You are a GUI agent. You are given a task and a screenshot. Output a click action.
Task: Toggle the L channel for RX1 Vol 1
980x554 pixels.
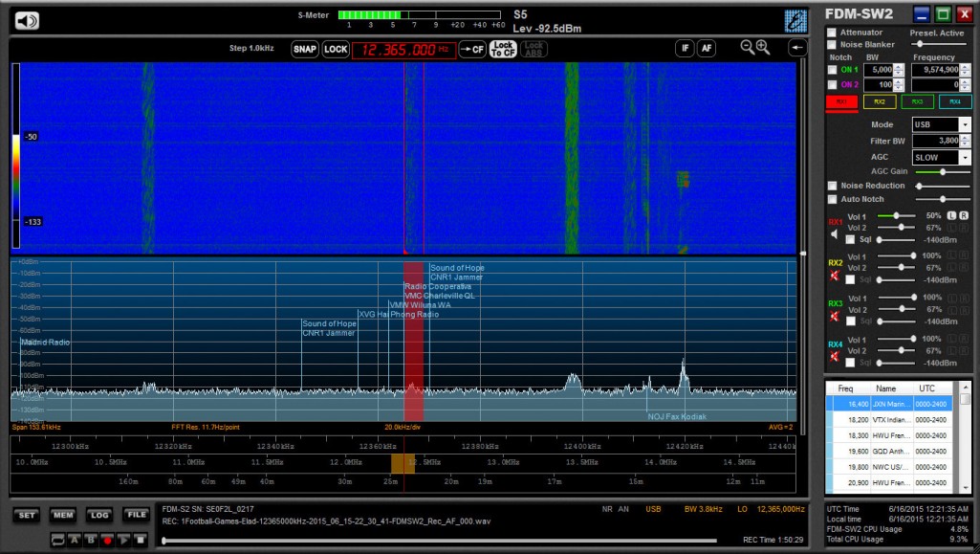(951, 215)
